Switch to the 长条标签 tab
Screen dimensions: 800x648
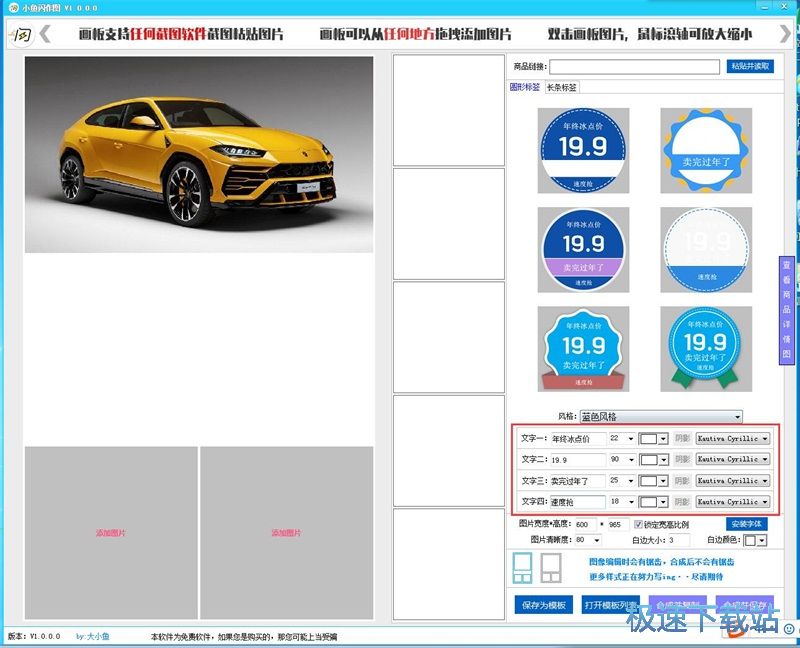pyautogui.click(x=561, y=88)
